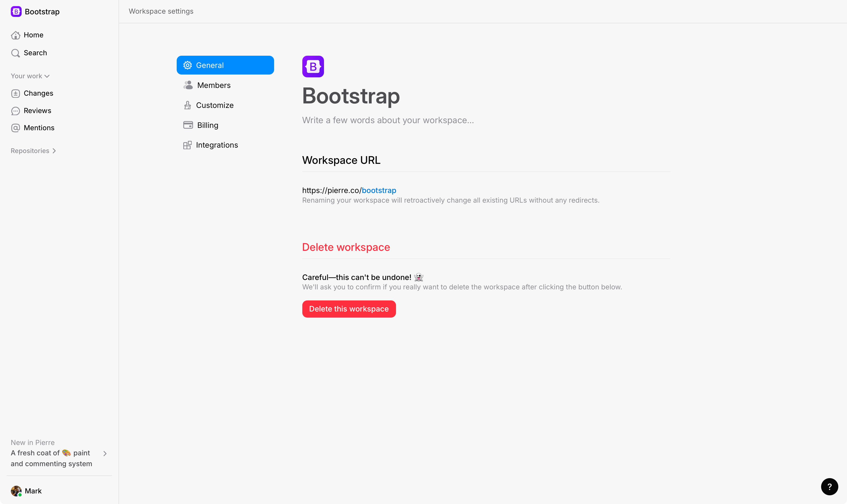Image resolution: width=847 pixels, height=504 pixels.
Task: Switch to the Members settings tab
Action: pos(213,85)
